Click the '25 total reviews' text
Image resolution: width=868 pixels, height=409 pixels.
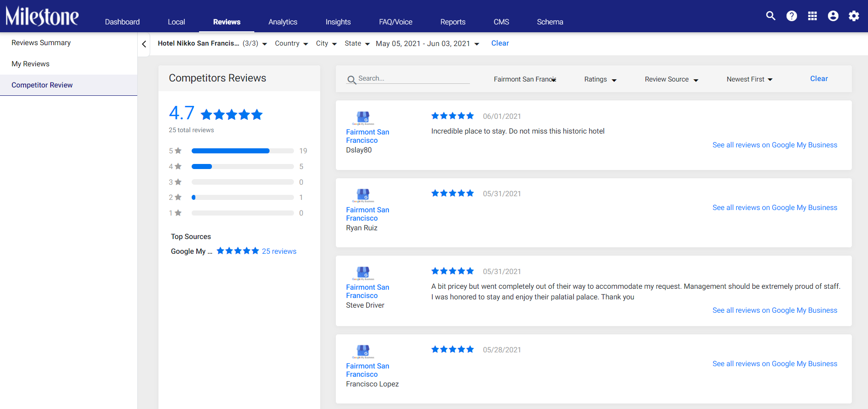[x=191, y=130]
